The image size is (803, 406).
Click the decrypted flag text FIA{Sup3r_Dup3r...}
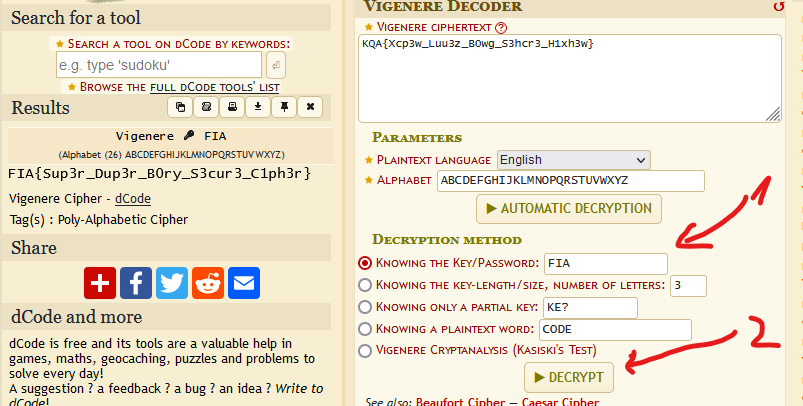coord(160,174)
